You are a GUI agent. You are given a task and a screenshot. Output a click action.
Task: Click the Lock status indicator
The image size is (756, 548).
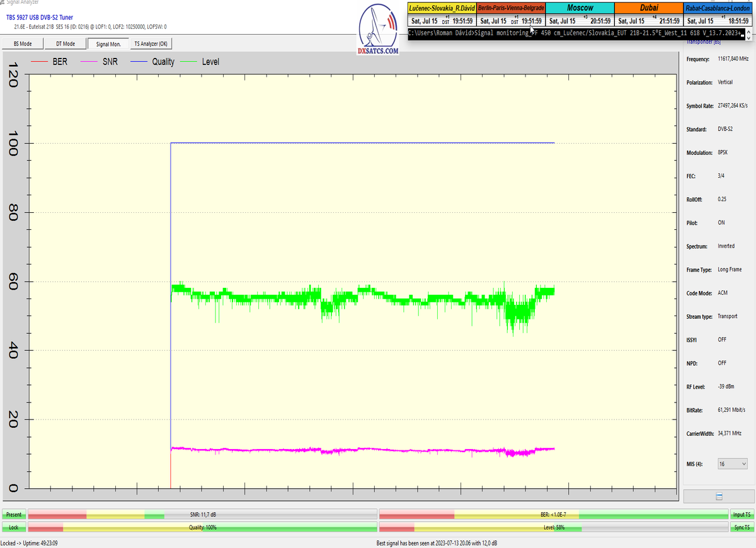[13, 527]
